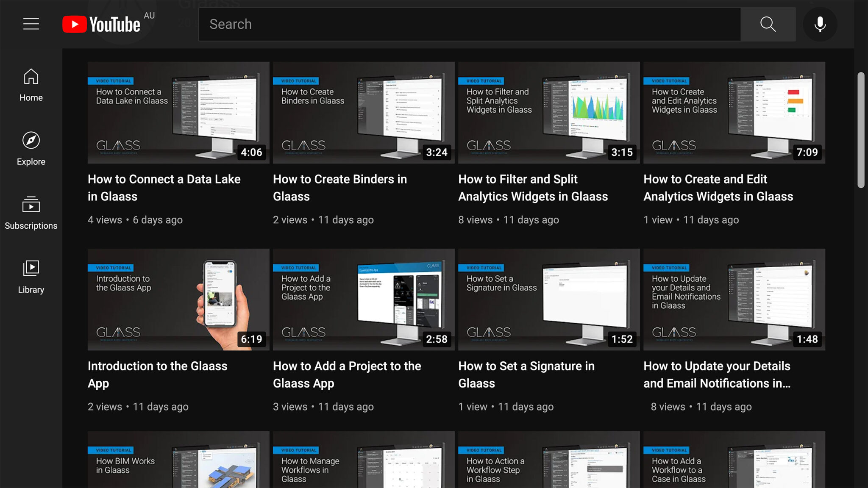The width and height of the screenshot is (868, 488).
Task: Click the 1:48 duration badge
Action: click(807, 339)
